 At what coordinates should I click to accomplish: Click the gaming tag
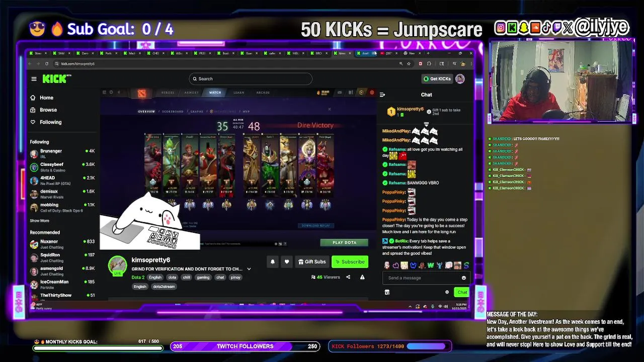tap(203, 278)
